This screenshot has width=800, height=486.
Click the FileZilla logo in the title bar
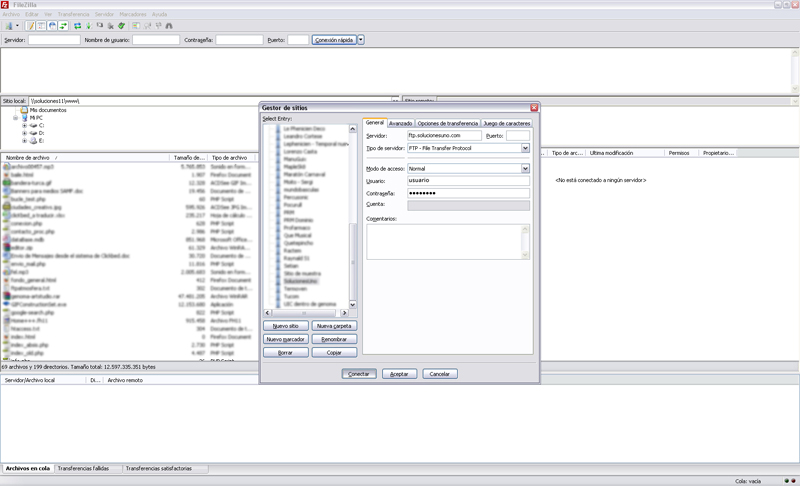coord(5,5)
